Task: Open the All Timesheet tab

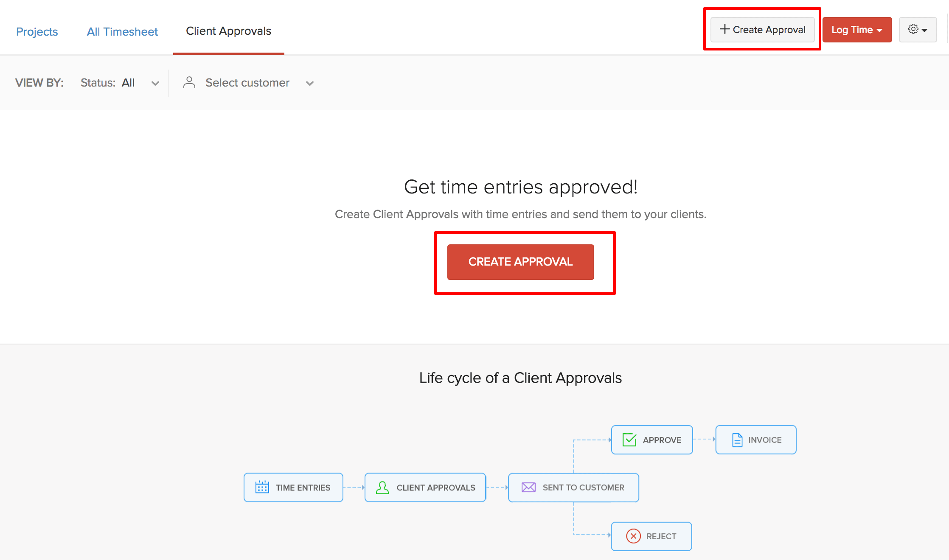Action: tap(122, 31)
